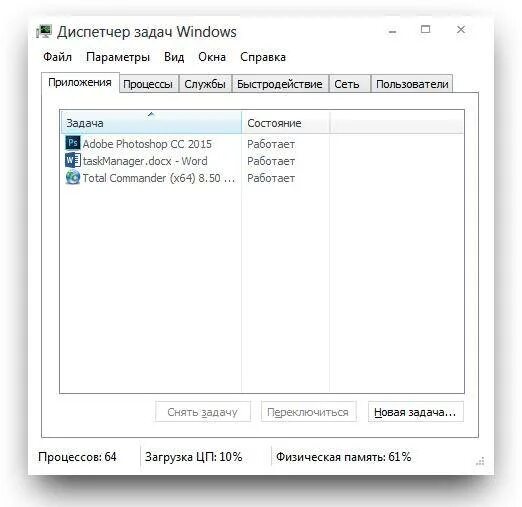Switch to the Пользователи tab
Viewport: 522px width, 507px height.
[412, 84]
